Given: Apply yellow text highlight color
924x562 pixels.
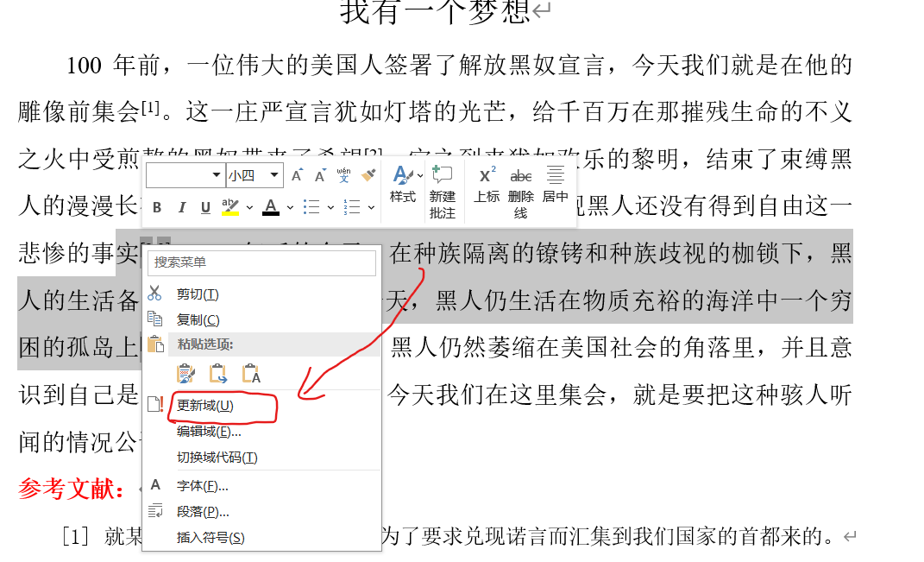Looking at the screenshot, I should pos(229,207).
